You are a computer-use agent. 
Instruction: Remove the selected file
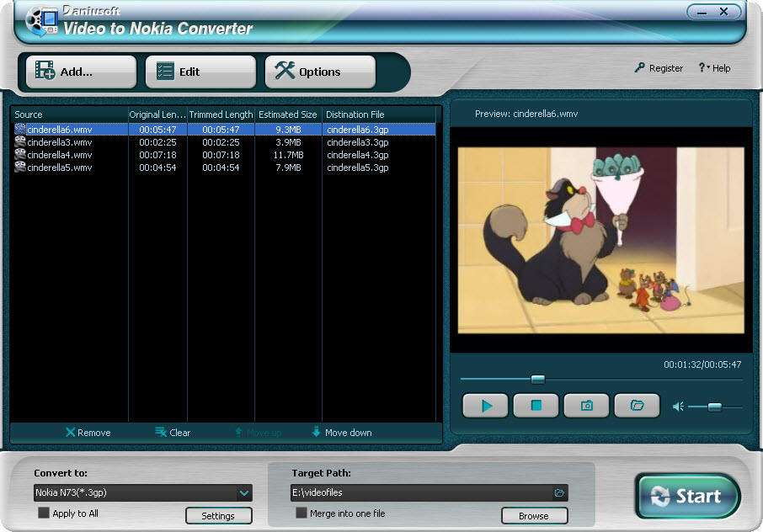click(88, 433)
